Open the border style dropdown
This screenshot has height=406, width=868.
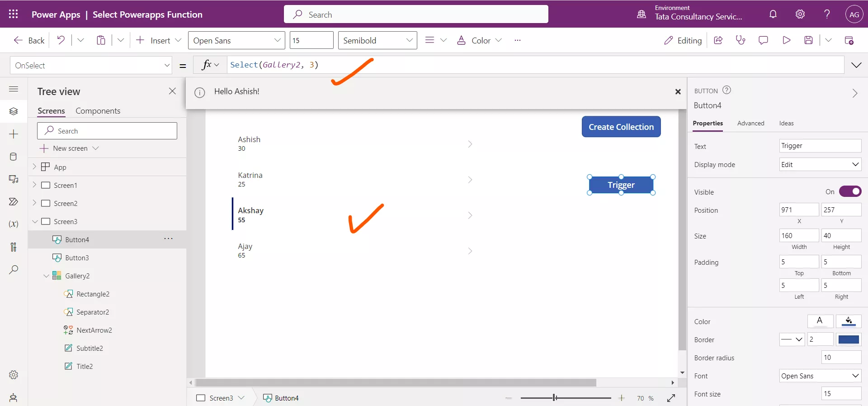[792, 339]
